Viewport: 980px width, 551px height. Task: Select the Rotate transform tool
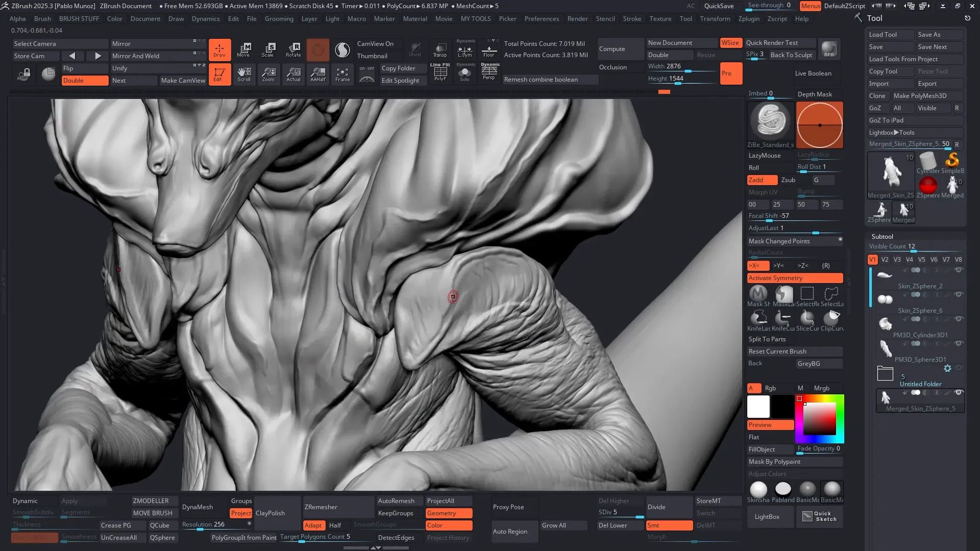293,49
